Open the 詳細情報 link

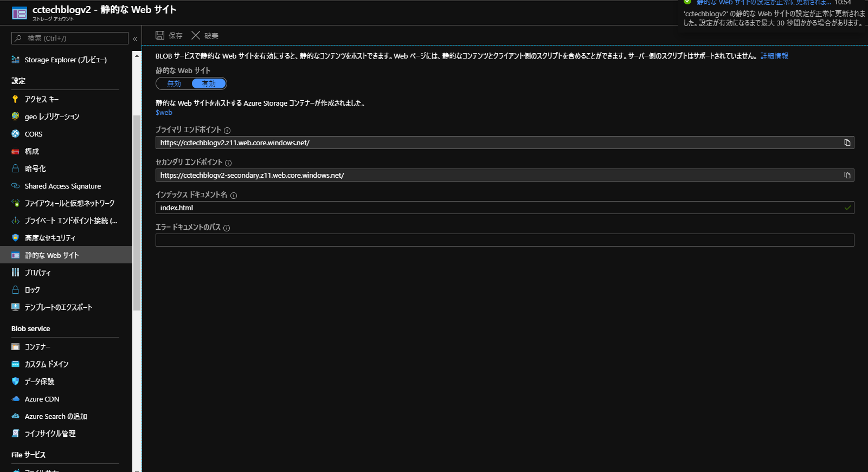pyautogui.click(x=774, y=56)
